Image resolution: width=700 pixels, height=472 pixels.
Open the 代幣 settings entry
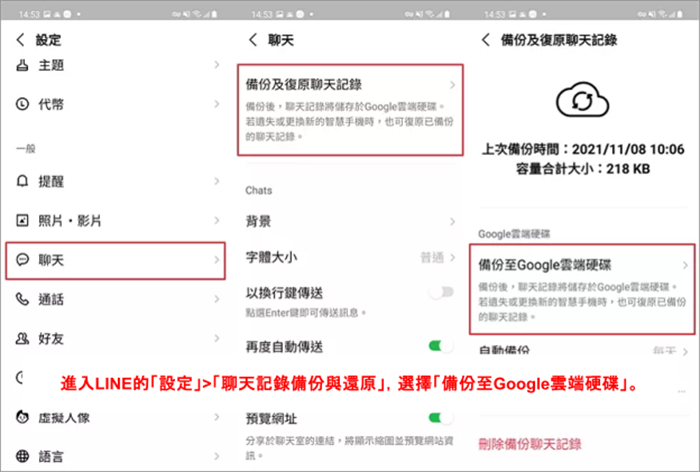[118, 104]
